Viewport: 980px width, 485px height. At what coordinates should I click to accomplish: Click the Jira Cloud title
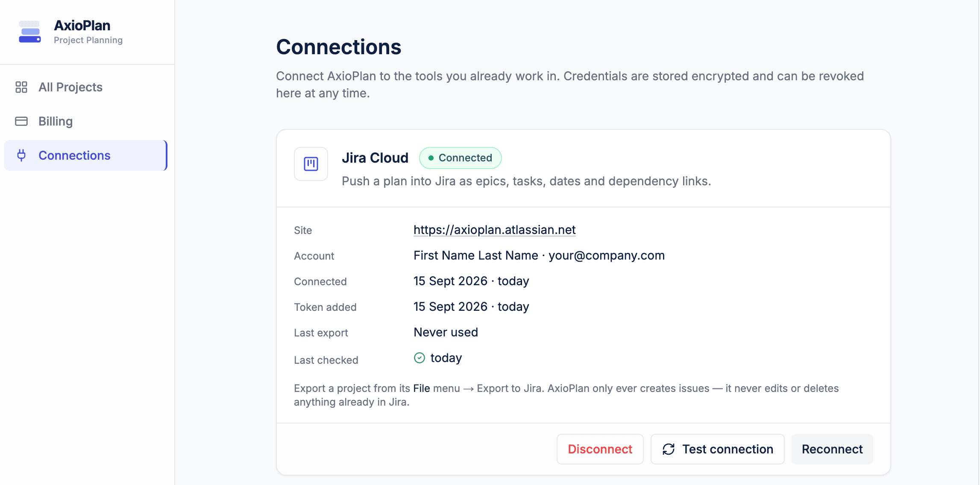pos(375,158)
